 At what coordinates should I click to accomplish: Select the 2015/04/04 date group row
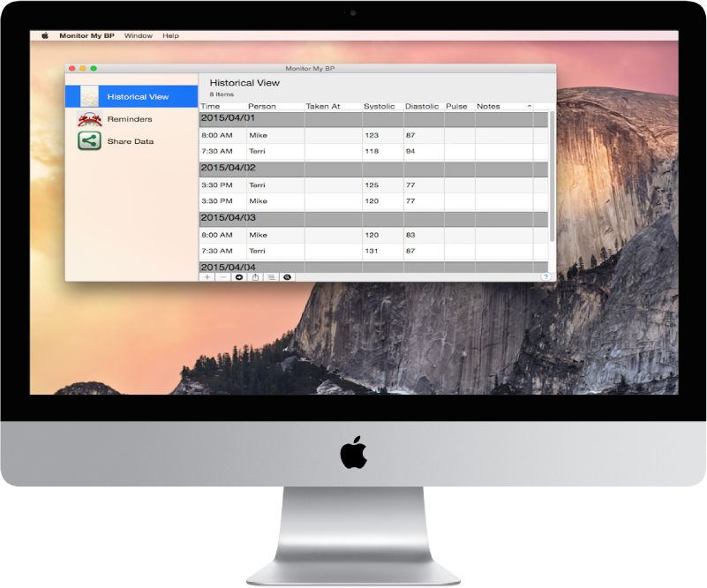pyautogui.click(x=373, y=267)
